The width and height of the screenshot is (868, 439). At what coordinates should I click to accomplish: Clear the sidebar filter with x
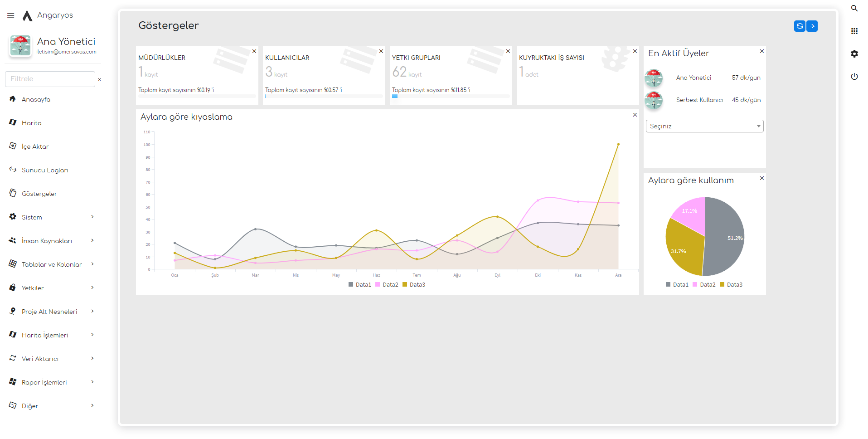tap(99, 80)
